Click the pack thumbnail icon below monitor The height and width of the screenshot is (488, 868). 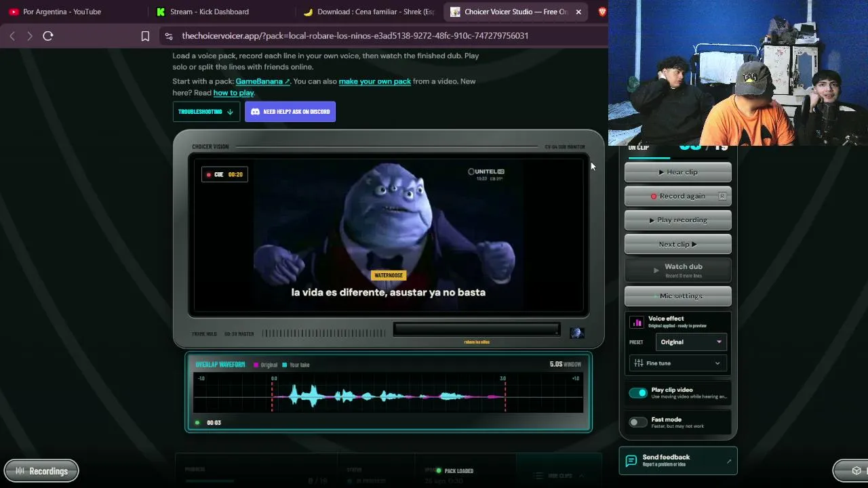(x=577, y=333)
